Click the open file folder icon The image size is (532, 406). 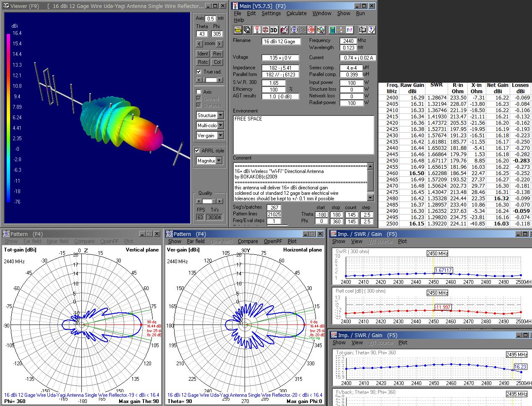pyautogui.click(x=238, y=30)
